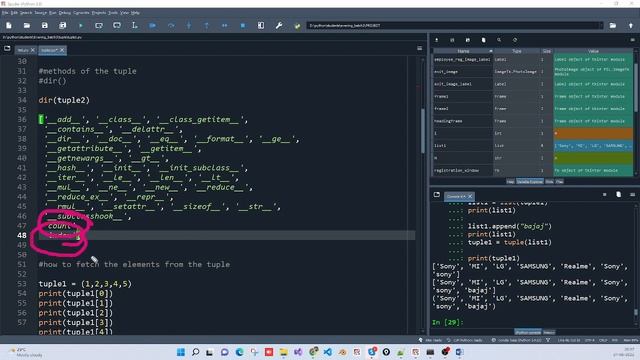
Task: Save all files from the toolbar
Action: coord(62,25)
